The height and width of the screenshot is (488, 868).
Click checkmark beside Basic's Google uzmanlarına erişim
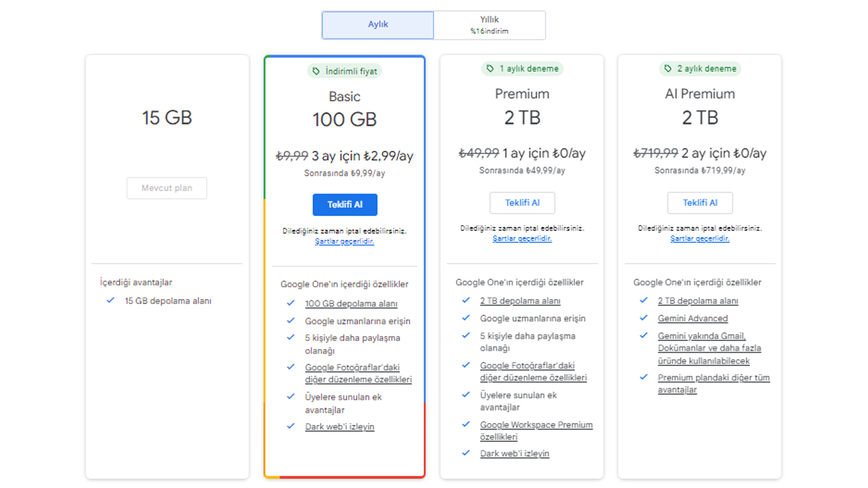291,321
